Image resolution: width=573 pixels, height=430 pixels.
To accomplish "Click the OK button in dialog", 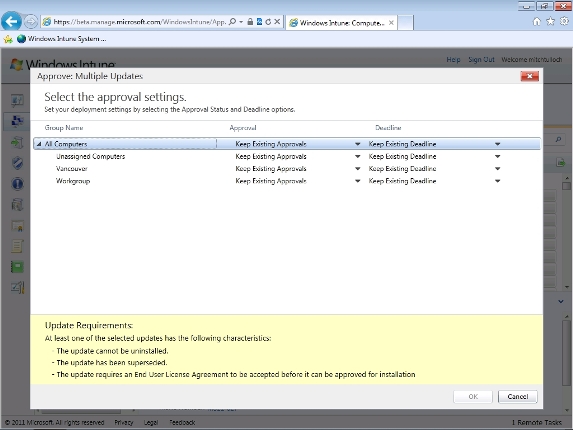I will pos(473,396).
